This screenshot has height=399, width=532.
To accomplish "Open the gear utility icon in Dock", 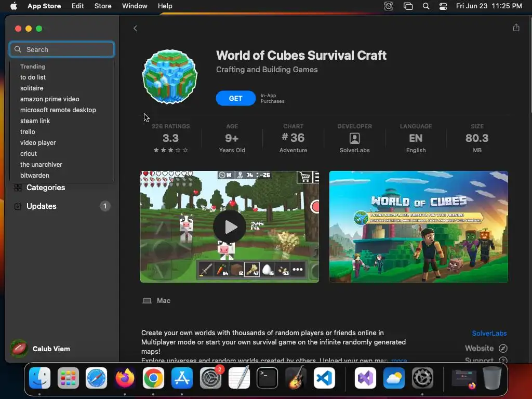I will (x=422, y=378).
